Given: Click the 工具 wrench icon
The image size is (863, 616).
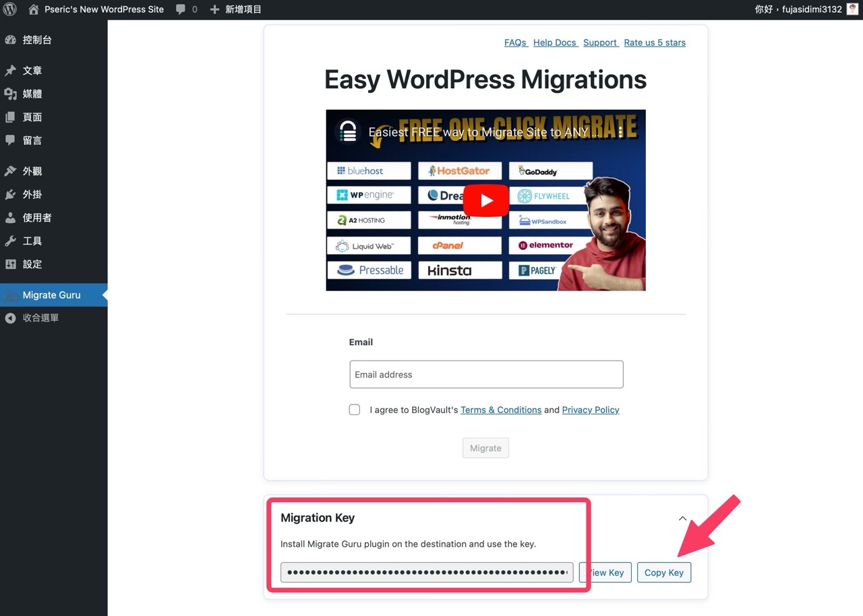Looking at the screenshot, I should (x=10, y=241).
